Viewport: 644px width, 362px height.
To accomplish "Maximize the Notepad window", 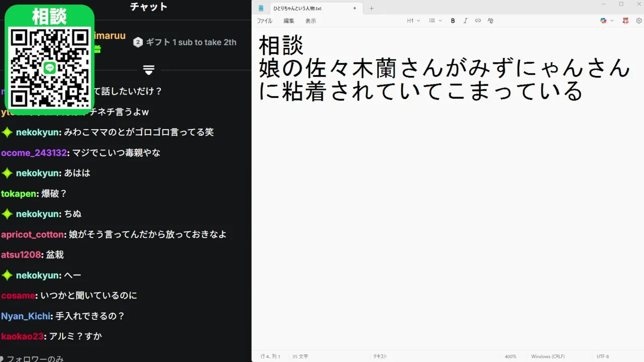I will (621, 4).
